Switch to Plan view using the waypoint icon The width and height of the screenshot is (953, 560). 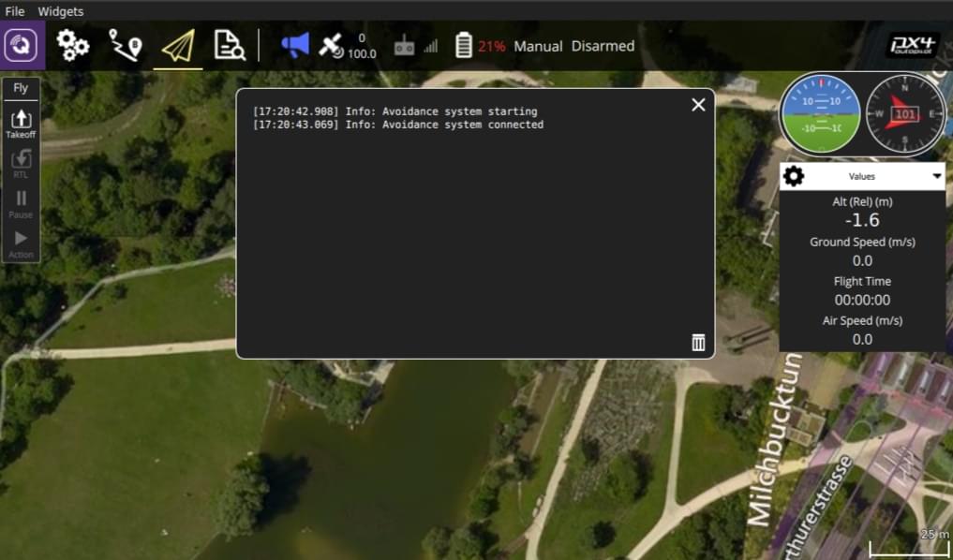click(x=127, y=44)
